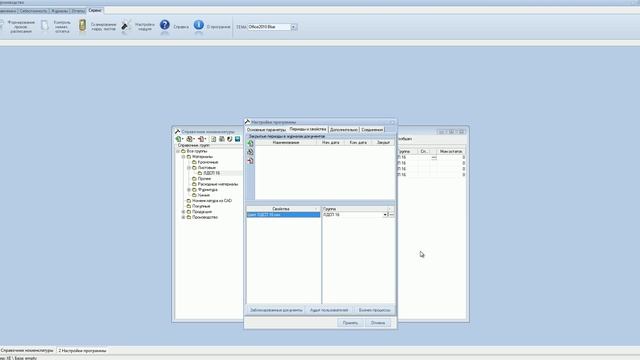Screen dimensions: 640x360
Task: Click Сканирование марш. листов scanner icon
Action: point(82,25)
